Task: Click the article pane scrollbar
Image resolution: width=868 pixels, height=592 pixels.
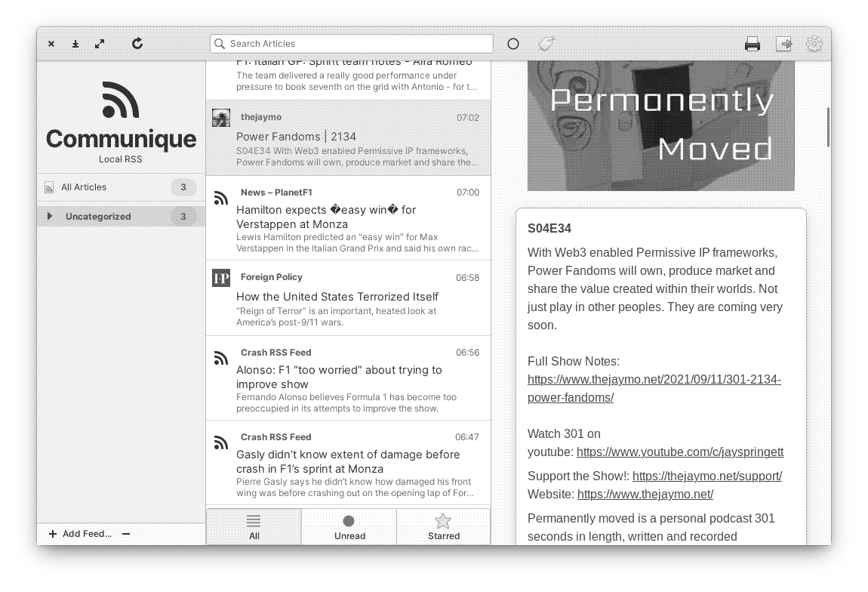Action: pos(828,128)
